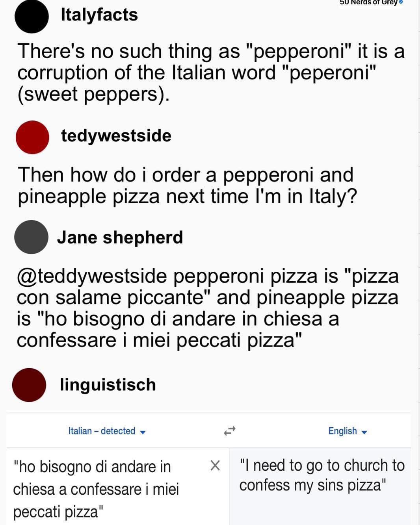Click Italyfacts black profile avatar
420x525 pixels.
[32, 16]
